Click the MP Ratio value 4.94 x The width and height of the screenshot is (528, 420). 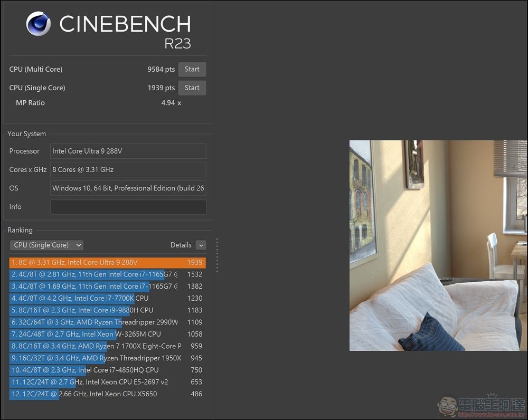(x=171, y=103)
